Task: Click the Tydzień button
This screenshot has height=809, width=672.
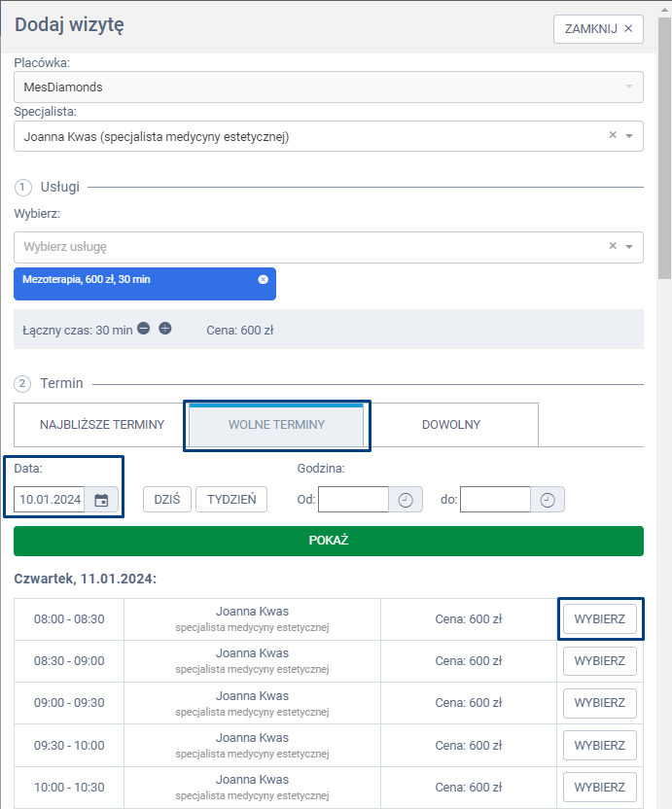Action: [x=230, y=500]
